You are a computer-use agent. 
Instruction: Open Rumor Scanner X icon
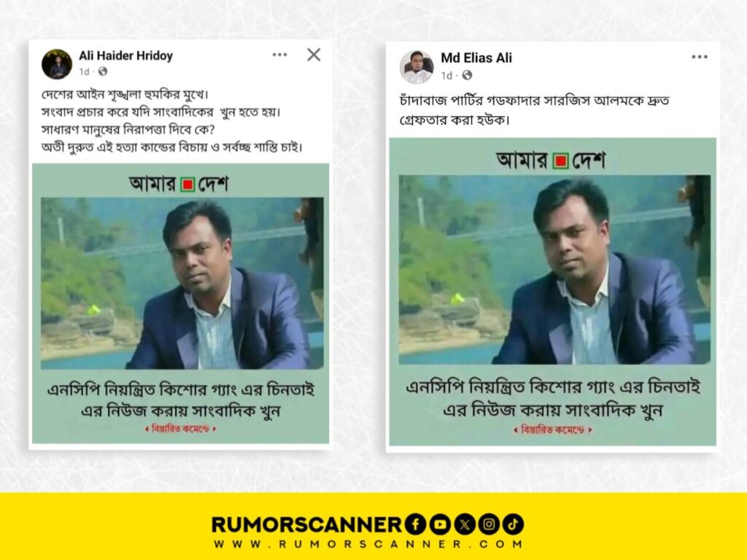tap(465, 525)
